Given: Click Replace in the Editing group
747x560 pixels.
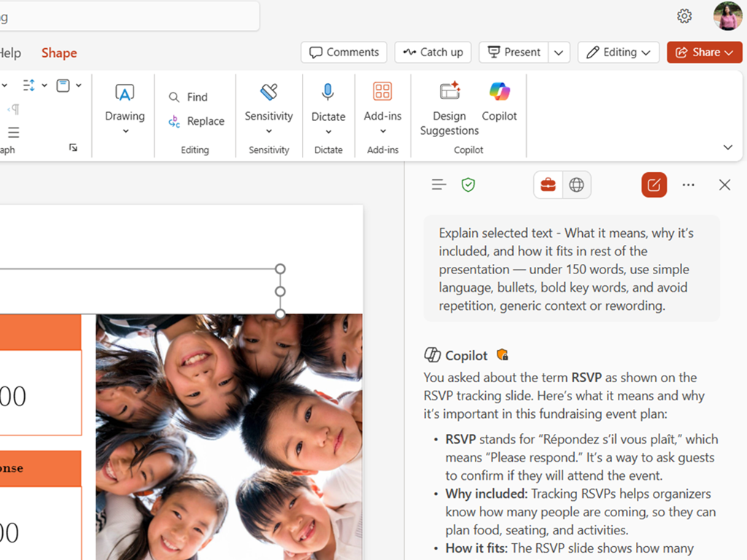Looking at the screenshot, I should coord(196,122).
